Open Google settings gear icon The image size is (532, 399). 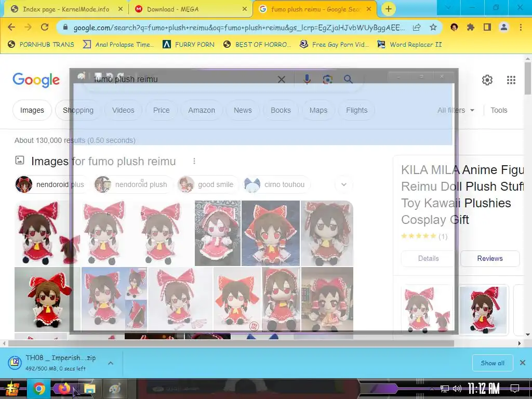pyautogui.click(x=487, y=80)
